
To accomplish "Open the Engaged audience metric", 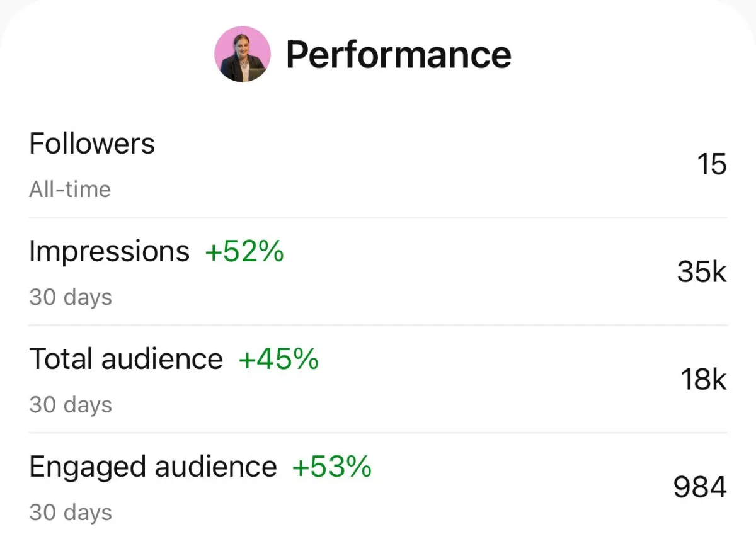I will [378, 487].
